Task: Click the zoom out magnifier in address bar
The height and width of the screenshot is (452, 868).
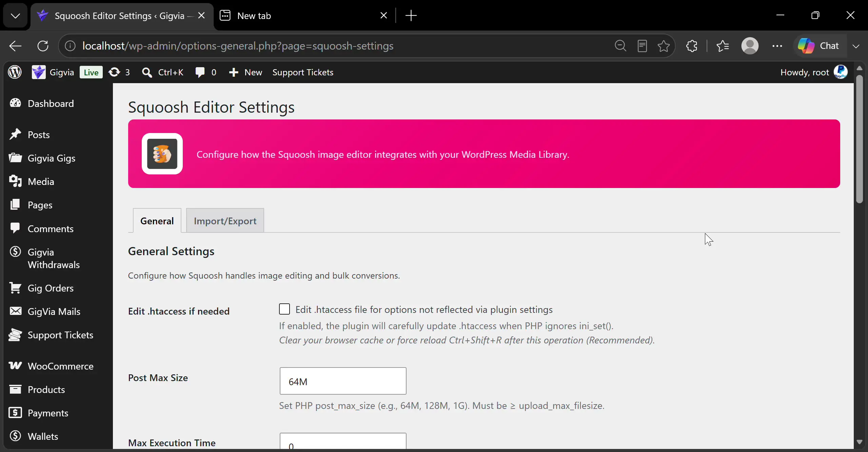Action: click(x=620, y=46)
